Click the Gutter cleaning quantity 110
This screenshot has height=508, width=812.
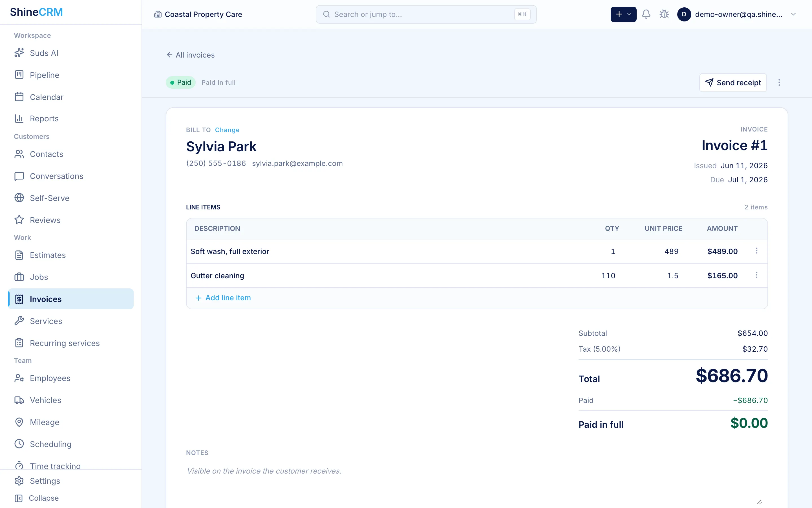[x=608, y=275]
